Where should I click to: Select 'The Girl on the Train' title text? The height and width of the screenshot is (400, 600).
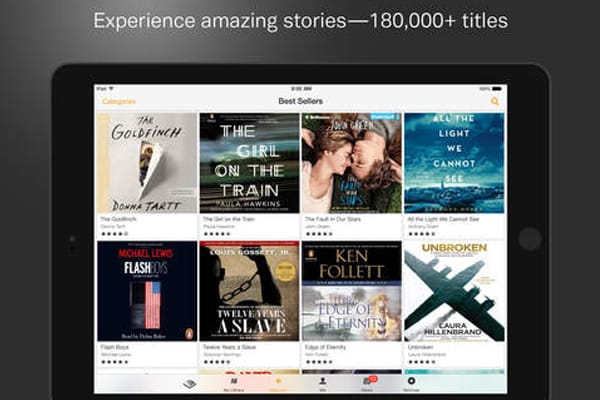click(229, 219)
